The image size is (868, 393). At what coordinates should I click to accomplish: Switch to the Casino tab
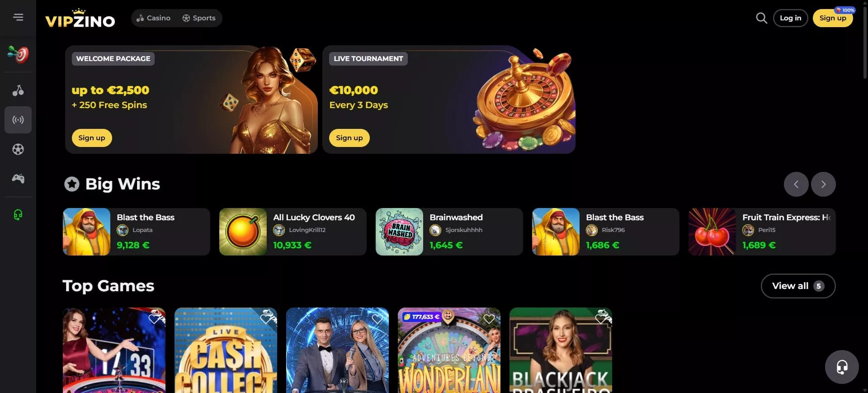click(154, 18)
